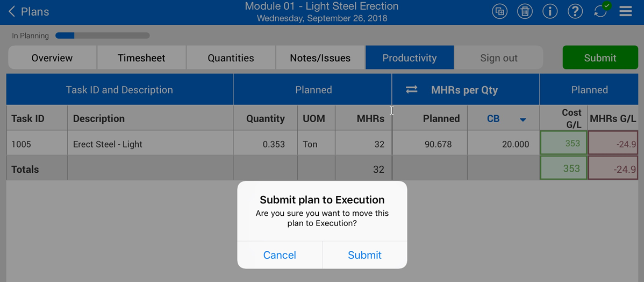The image size is (644, 282).
Task: Open the plan info icon
Action: click(550, 11)
